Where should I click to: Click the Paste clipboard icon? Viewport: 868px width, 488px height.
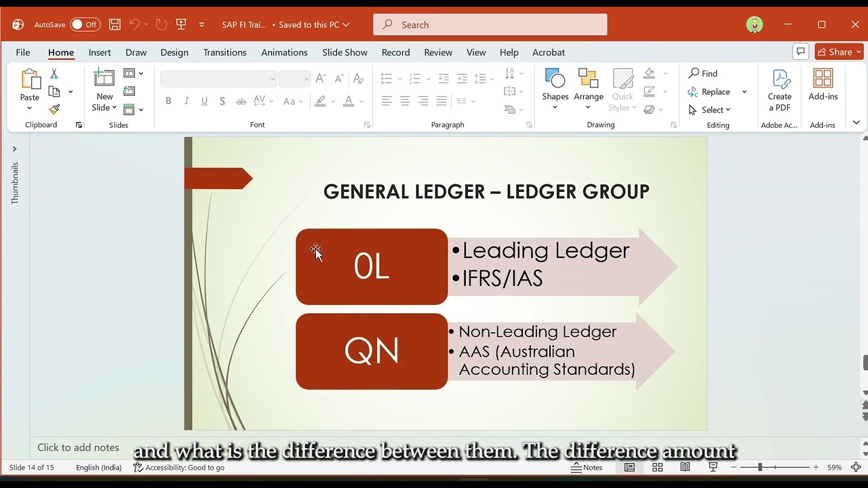pos(30,79)
